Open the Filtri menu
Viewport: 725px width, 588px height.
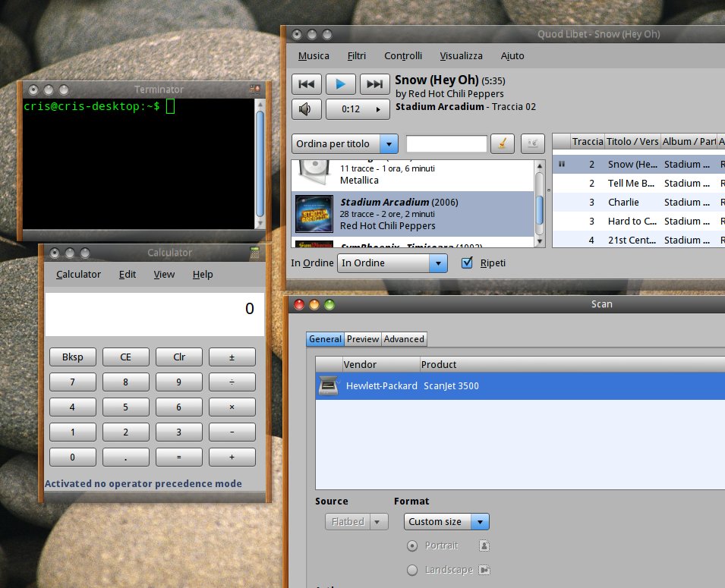pyautogui.click(x=357, y=56)
